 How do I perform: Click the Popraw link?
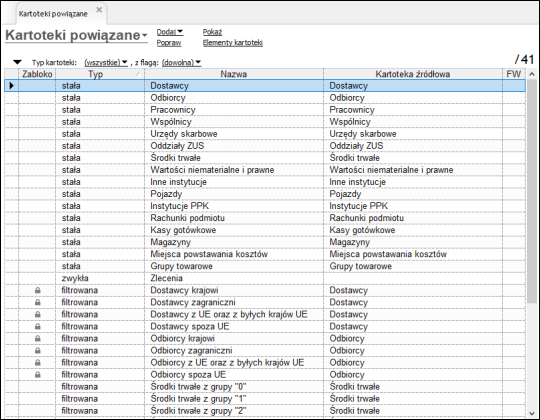(169, 43)
